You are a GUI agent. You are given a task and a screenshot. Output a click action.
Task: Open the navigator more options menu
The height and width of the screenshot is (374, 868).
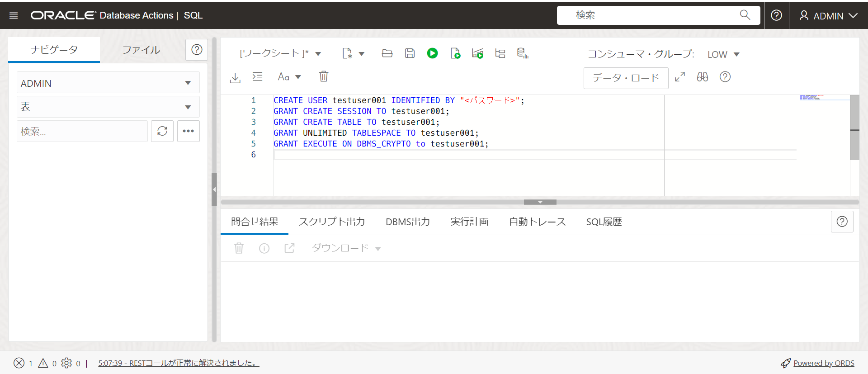coord(189,131)
